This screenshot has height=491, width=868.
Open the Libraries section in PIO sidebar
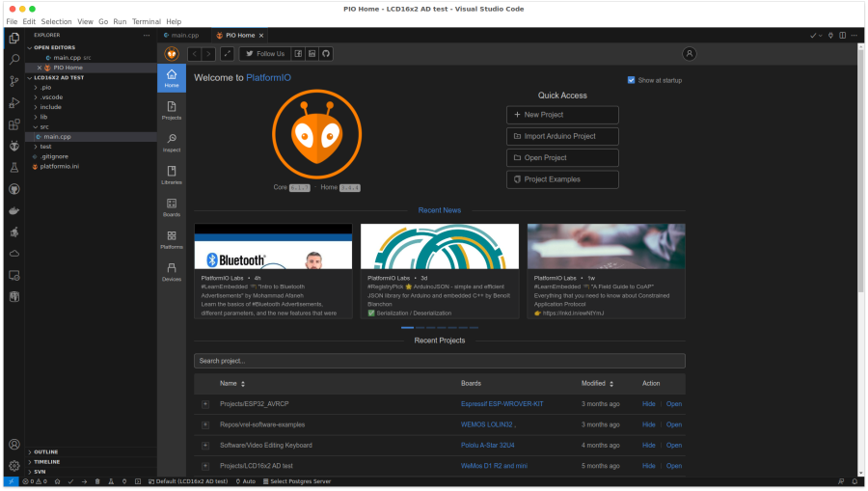point(172,175)
